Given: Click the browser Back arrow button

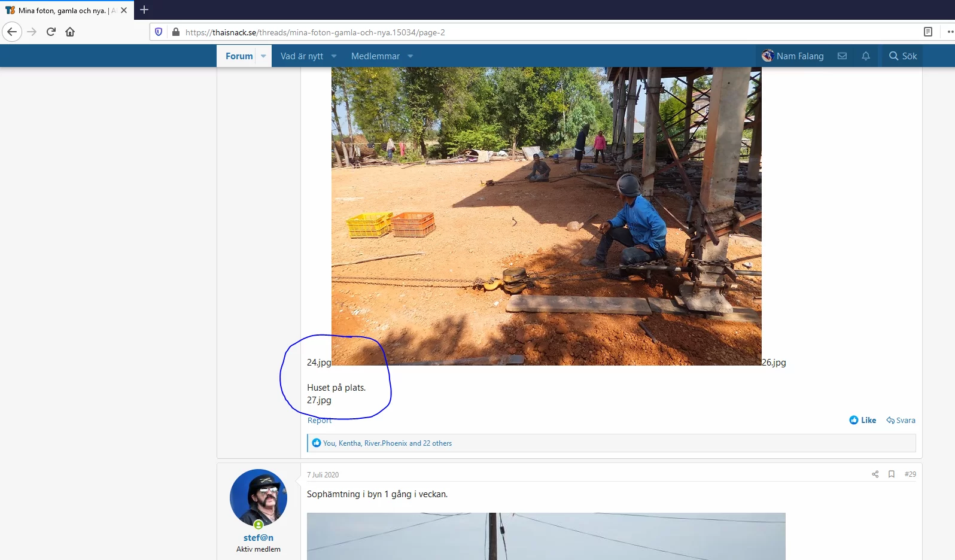Looking at the screenshot, I should (x=12, y=32).
